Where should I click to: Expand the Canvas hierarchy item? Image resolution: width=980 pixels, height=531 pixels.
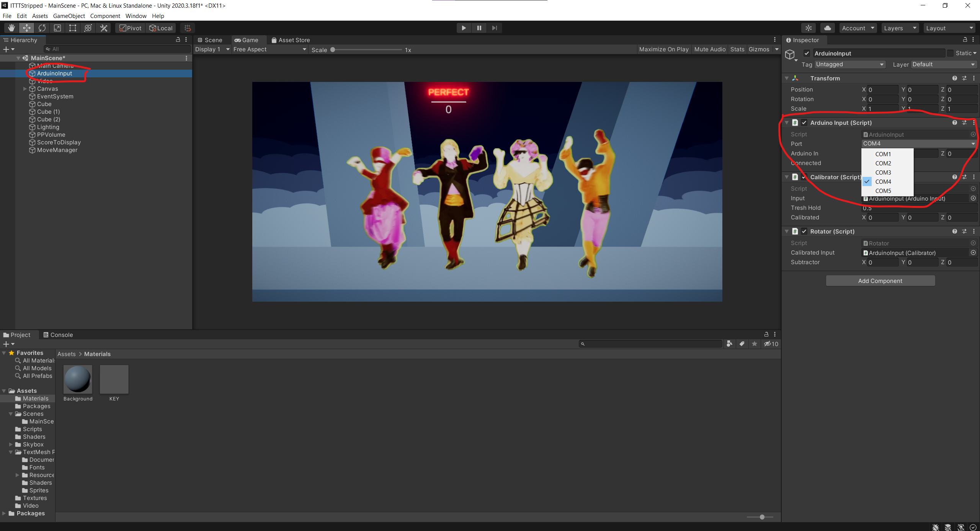tap(25, 89)
